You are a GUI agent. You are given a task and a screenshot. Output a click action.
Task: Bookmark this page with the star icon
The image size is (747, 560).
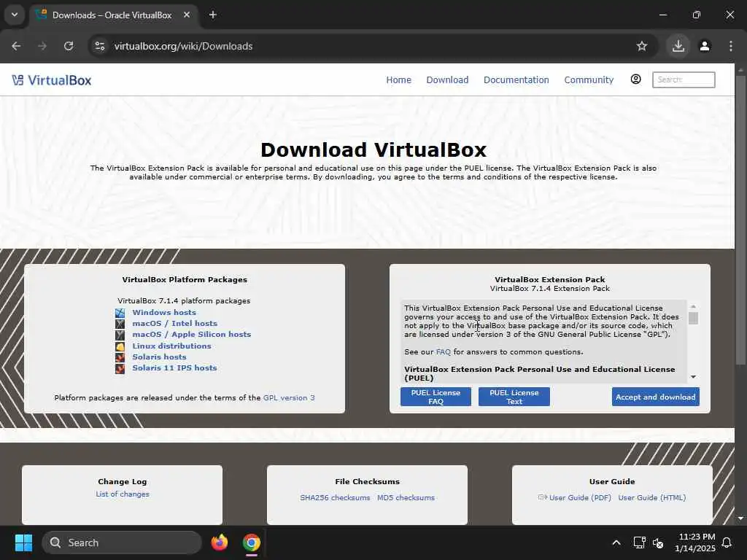tap(642, 46)
